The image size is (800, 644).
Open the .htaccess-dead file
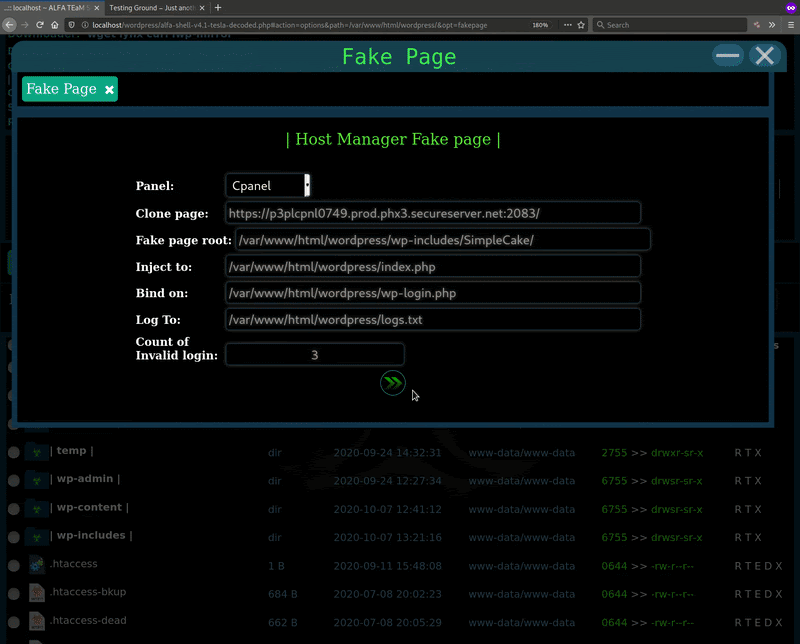click(x=88, y=621)
